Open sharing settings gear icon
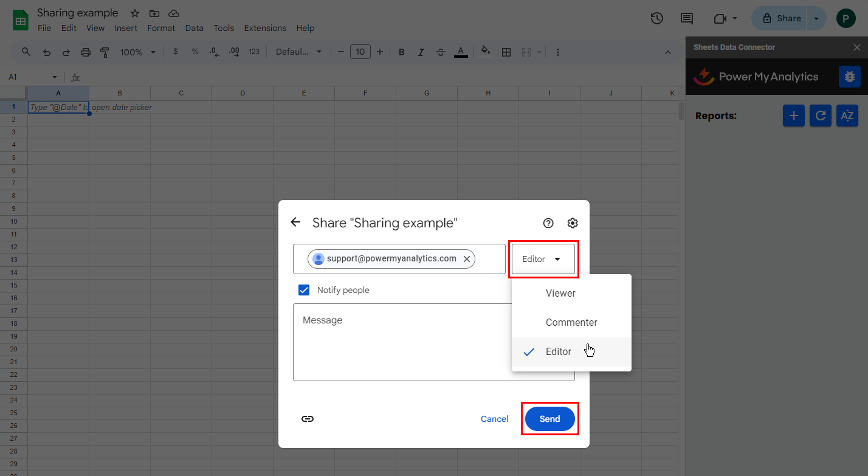 (x=573, y=223)
